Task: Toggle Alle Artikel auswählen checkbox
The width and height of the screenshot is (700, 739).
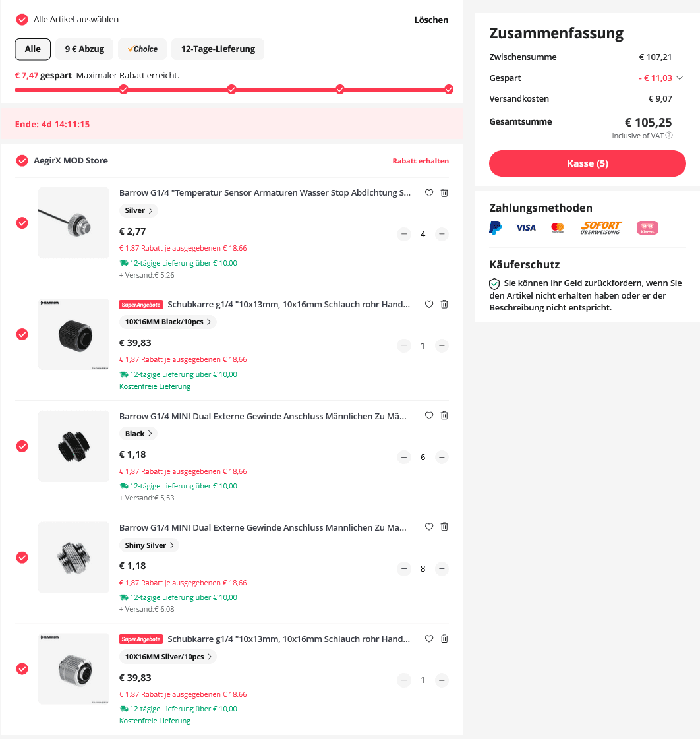Action: click(x=22, y=19)
